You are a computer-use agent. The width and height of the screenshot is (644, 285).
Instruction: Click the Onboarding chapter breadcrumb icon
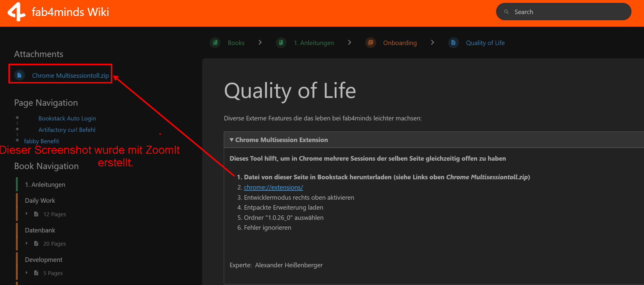tap(370, 43)
